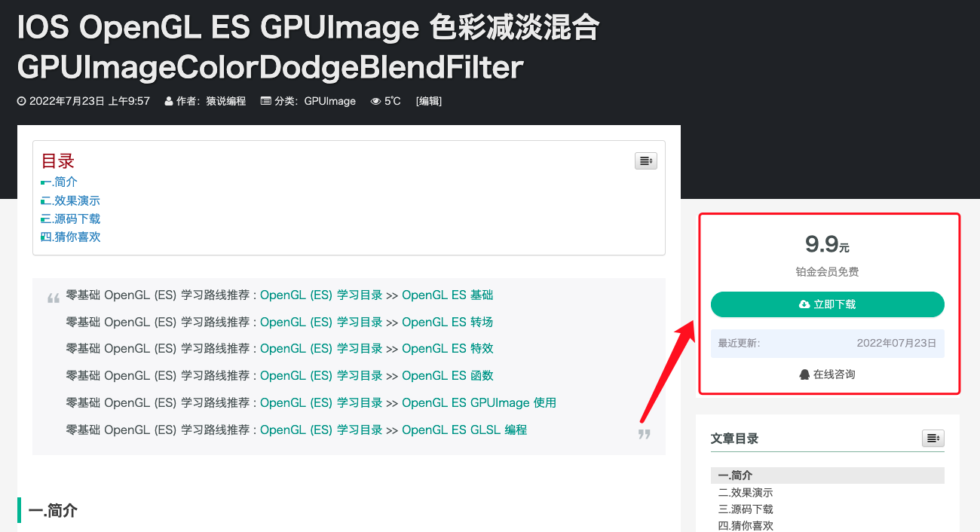Open the OpenGL ES GLSL 编程 link
This screenshot has height=532, width=980.
click(x=465, y=430)
